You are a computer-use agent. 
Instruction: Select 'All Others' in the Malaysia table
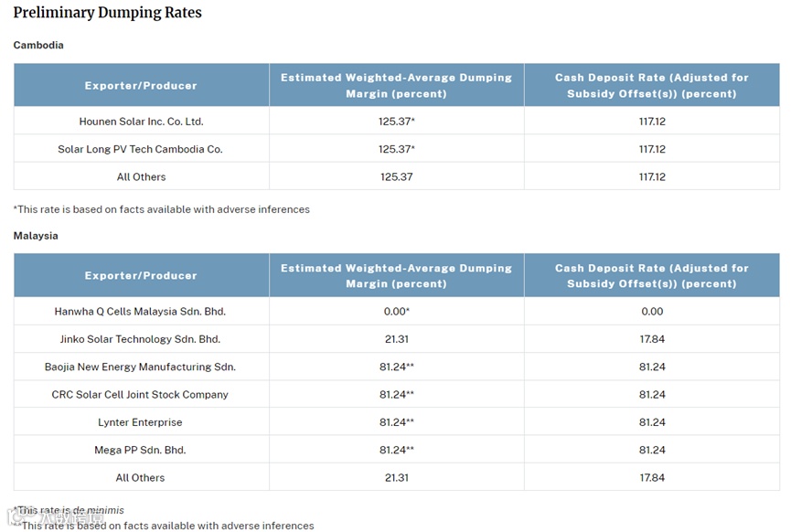(140, 478)
